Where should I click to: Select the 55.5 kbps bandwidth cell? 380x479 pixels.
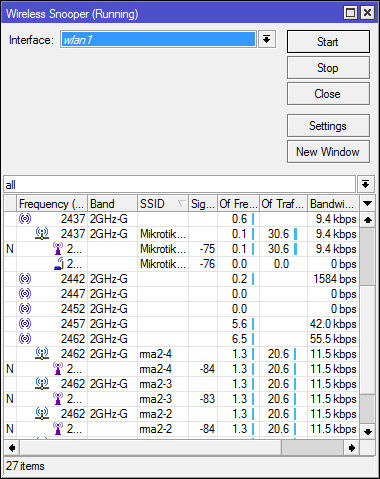(x=333, y=339)
